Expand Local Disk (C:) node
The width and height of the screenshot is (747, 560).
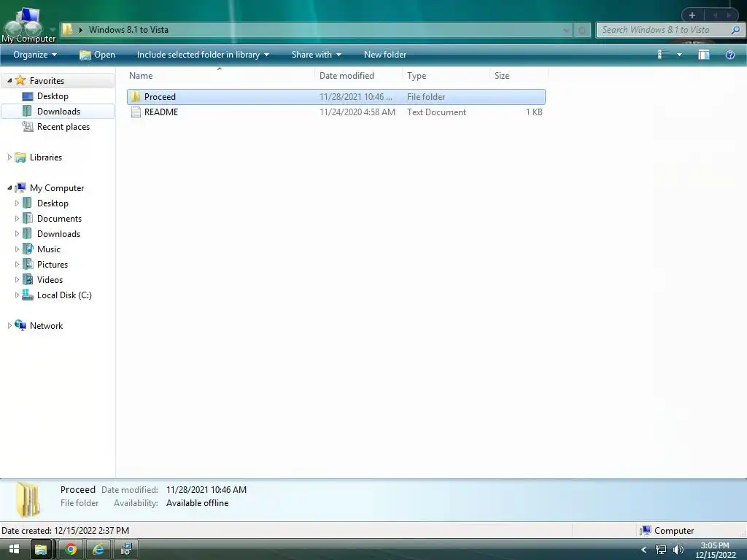click(x=18, y=295)
